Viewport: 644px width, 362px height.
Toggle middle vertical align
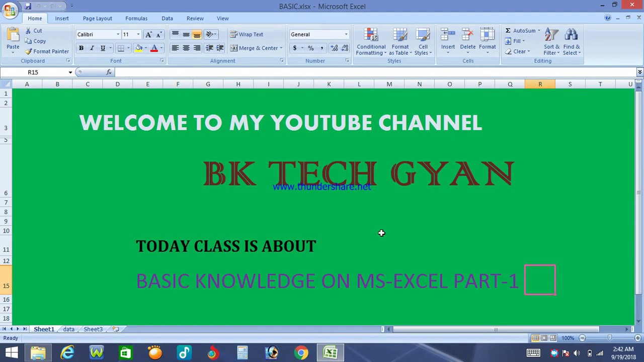click(186, 34)
